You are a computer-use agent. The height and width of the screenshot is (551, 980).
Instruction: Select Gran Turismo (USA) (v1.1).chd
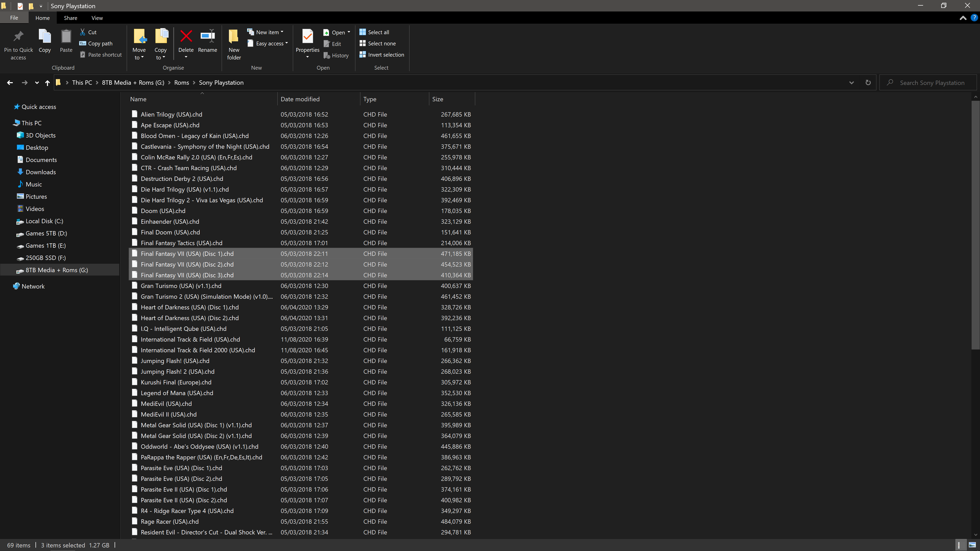301,286
